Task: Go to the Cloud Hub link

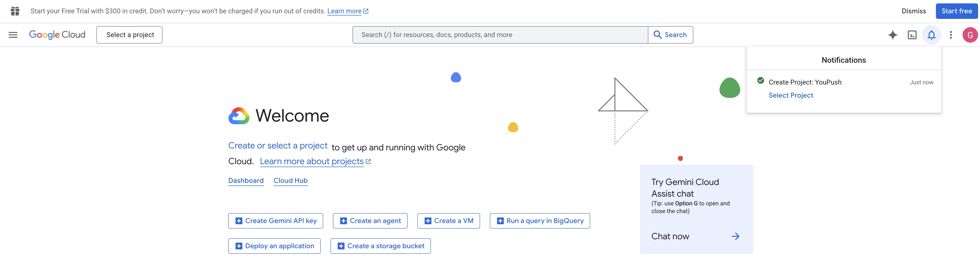Action: click(x=291, y=181)
